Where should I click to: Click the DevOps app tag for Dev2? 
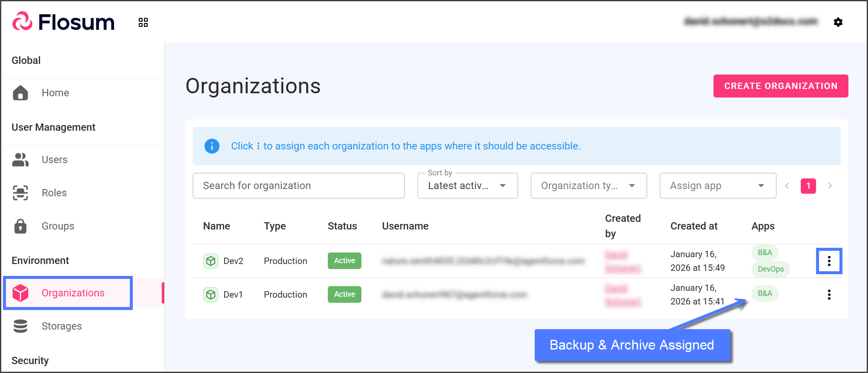click(x=771, y=269)
